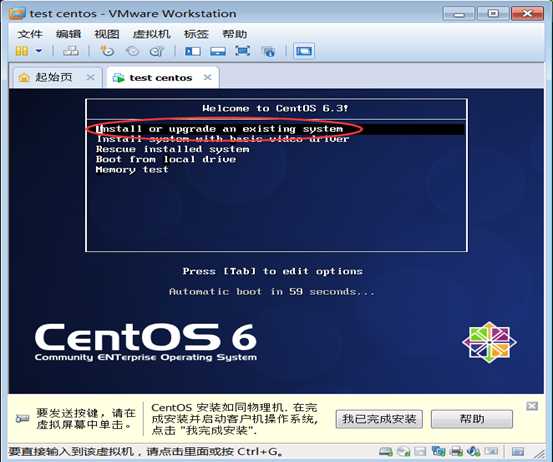The image size is (553, 462).
Task: Open the 虚拟机 menu
Action: click(x=152, y=34)
